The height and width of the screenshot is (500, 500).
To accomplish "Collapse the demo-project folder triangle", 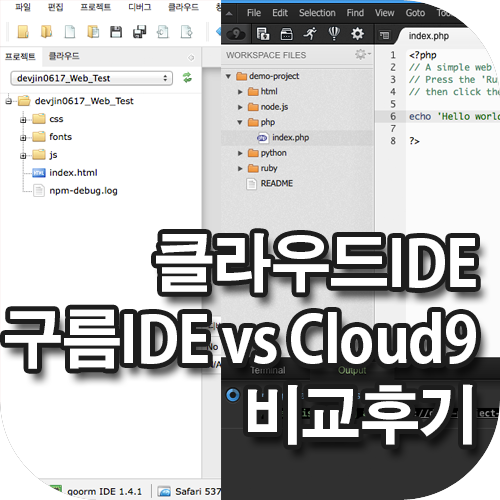I will 228,76.
